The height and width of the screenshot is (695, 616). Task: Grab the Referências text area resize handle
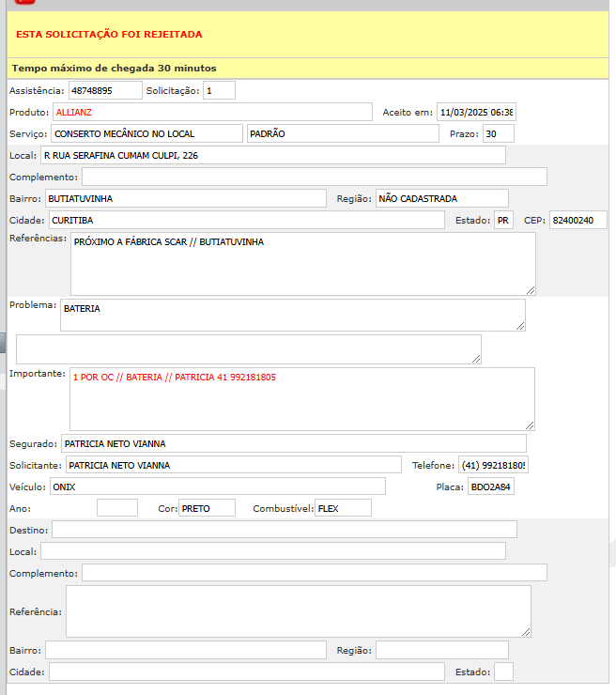point(530,289)
